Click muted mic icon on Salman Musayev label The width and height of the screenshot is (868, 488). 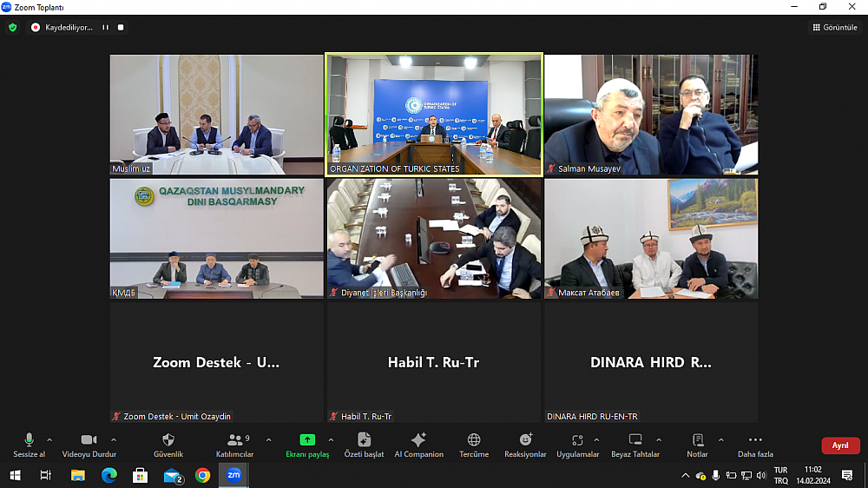pyautogui.click(x=551, y=168)
